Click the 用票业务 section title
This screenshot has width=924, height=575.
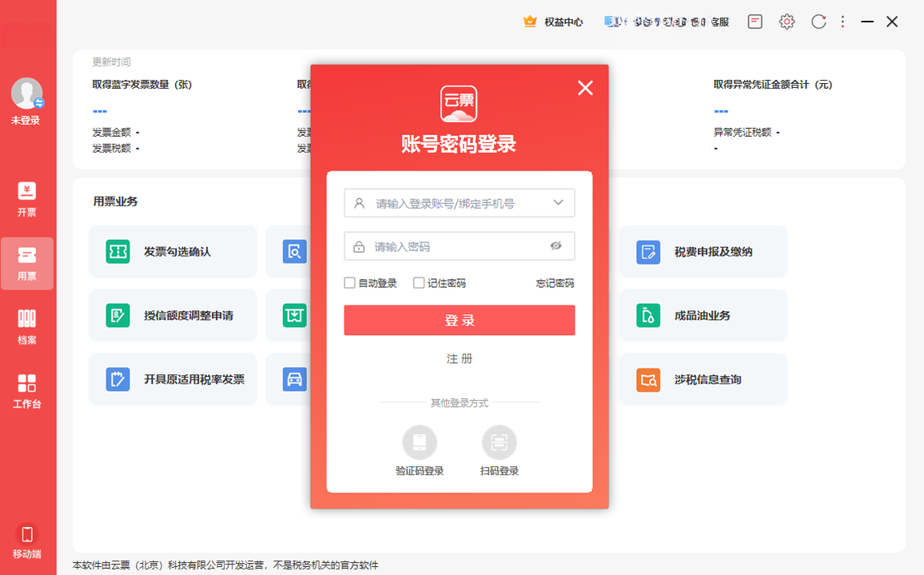[115, 201]
